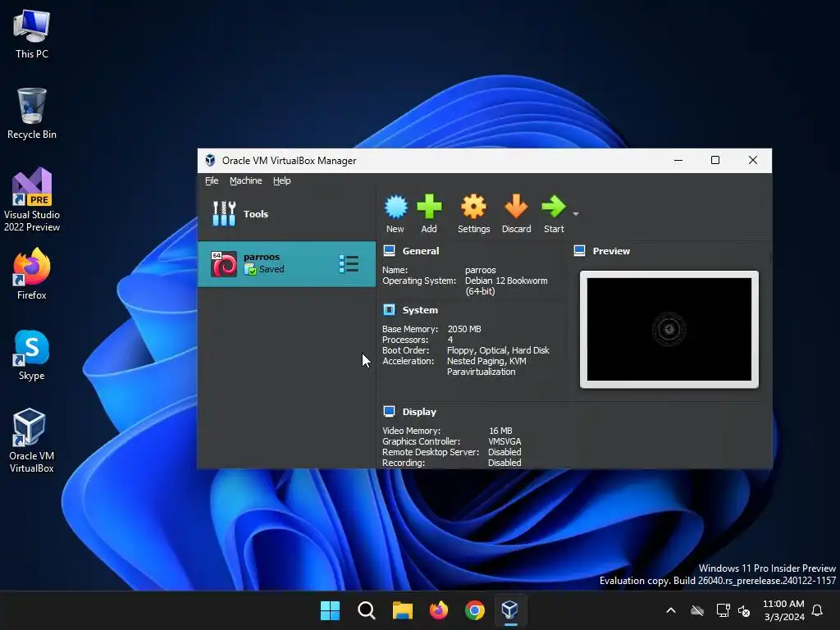Viewport: 840px width, 630px height.
Task: Select Oracle VM VirtualBox desktop shortcut
Action: pyautogui.click(x=32, y=441)
